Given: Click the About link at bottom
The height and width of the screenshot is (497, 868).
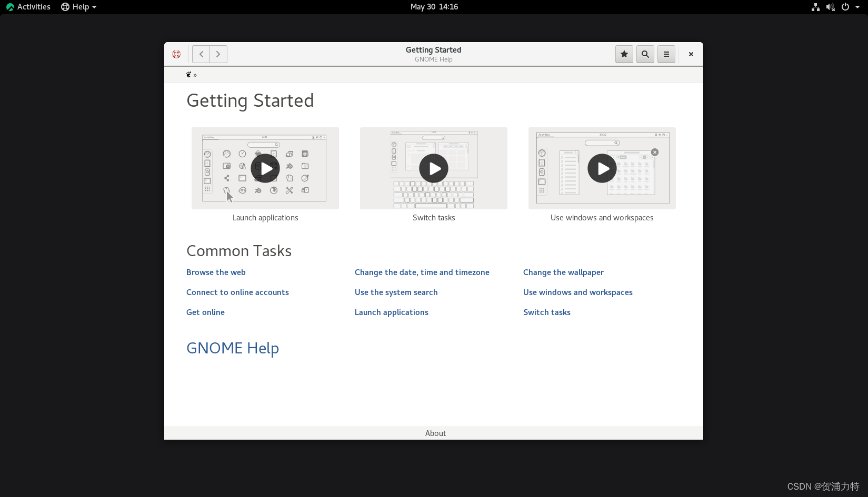Looking at the screenshot, I should tap(435, 433).
